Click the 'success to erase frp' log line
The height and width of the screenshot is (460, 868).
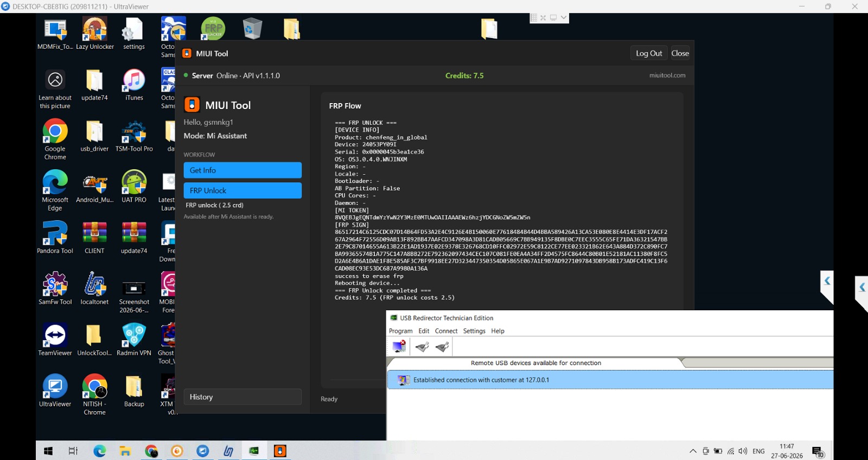369,276
